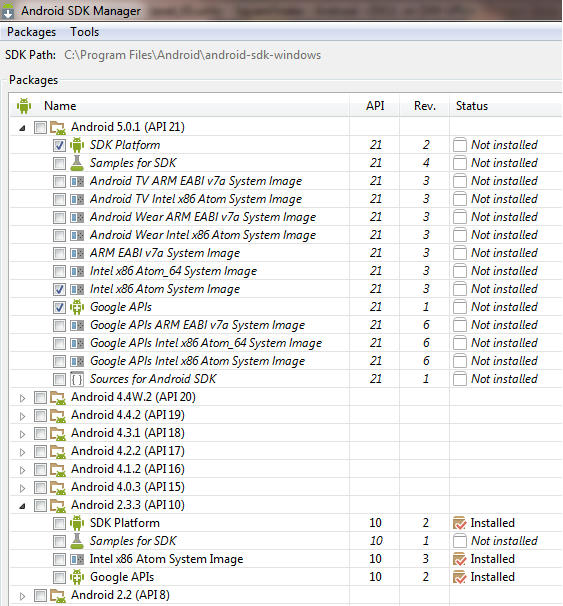Click the SDK Platform robot icon under API 21
This screenshot has width=563, height=606.
pos(77,145)
